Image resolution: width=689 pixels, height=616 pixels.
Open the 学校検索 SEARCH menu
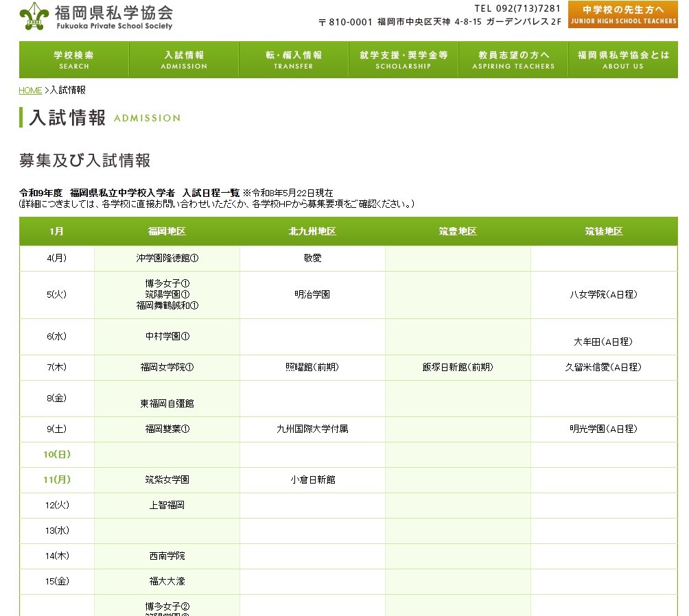(x=74, y=60)
